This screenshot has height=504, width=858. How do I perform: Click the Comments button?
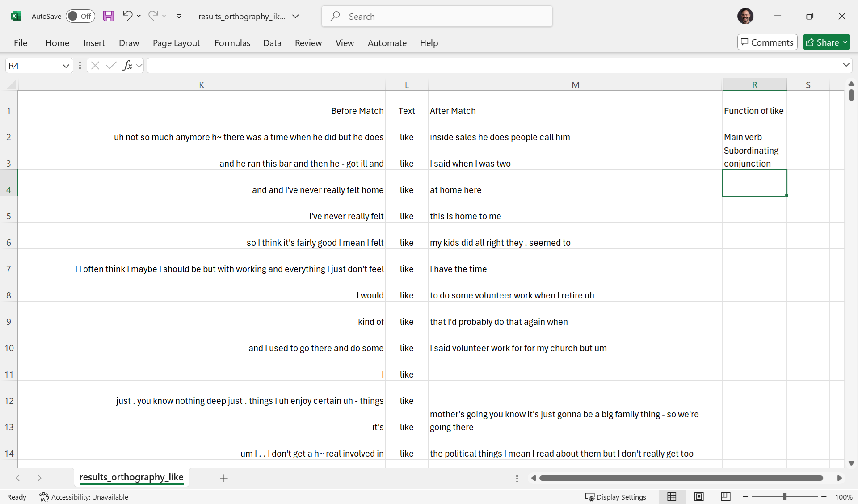point(767,42)
